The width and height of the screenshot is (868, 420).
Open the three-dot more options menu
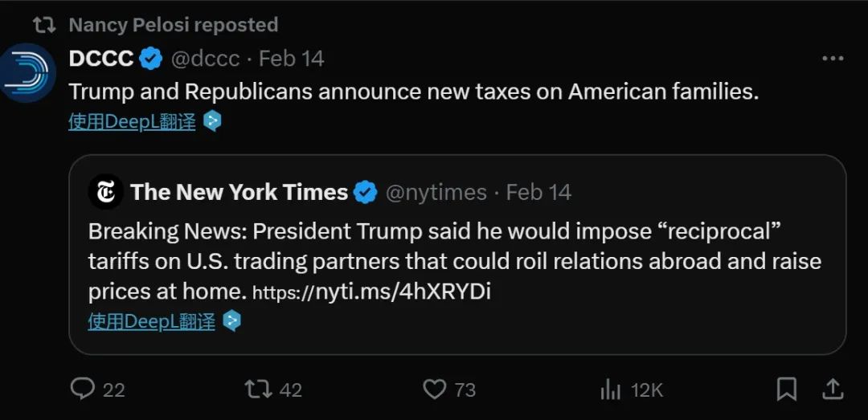point(832,59)
